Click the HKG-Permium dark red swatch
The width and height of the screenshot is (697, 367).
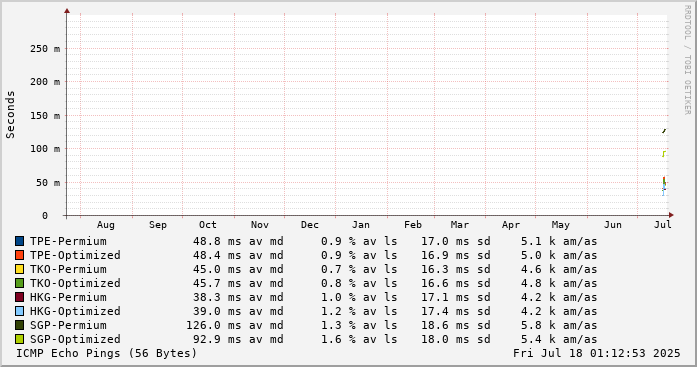[20, 297]
